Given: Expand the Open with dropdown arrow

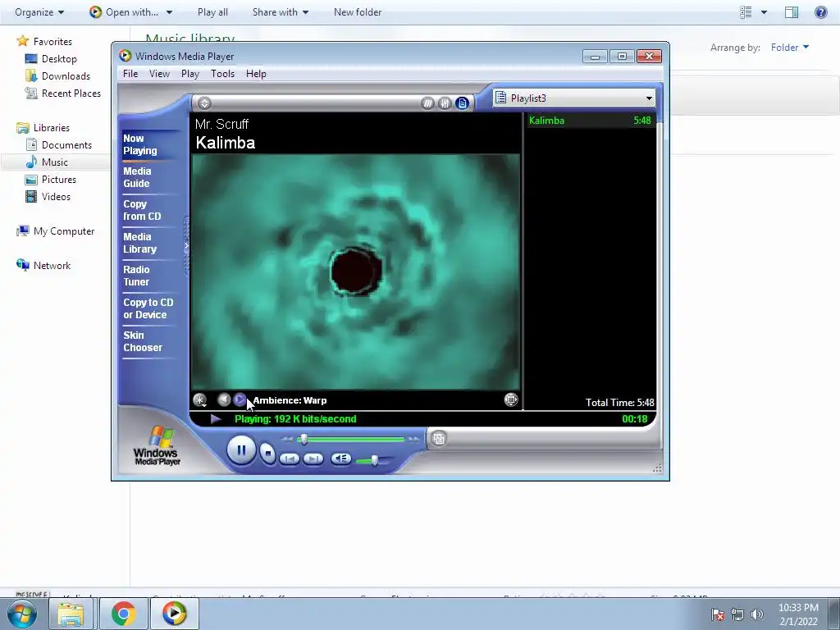Looking at the screenshot, I should pos(169,11).
